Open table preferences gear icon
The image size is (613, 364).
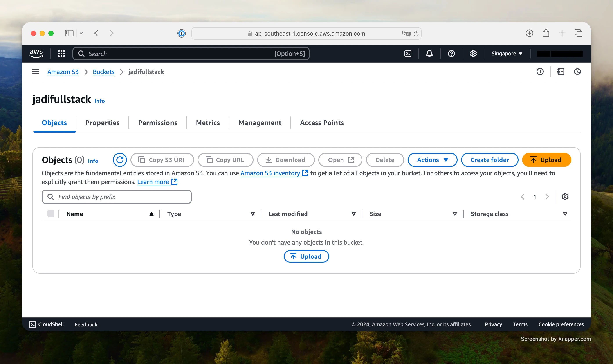click(x=565, y=197)
